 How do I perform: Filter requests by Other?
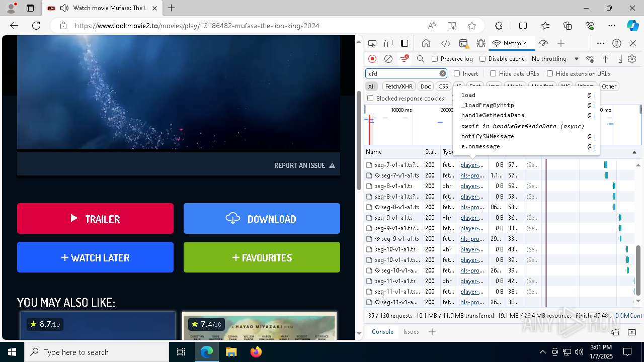click(x=609, y=86)
